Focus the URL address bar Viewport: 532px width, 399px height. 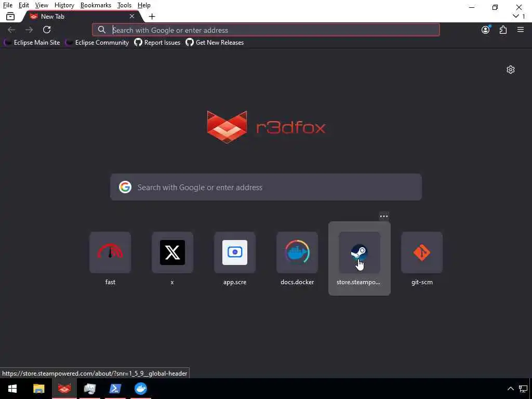click(265, 30)
